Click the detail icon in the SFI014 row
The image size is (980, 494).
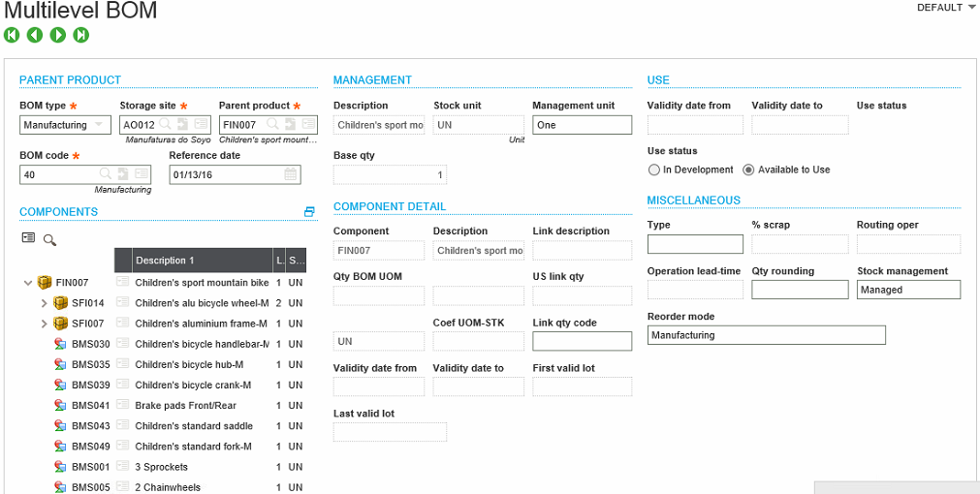click(x=123, y=302)
